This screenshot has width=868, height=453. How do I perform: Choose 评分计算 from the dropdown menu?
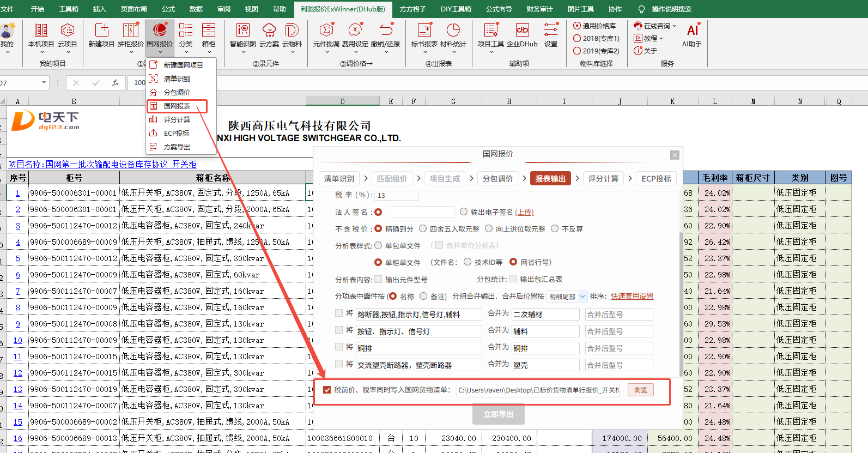(177, 119)
